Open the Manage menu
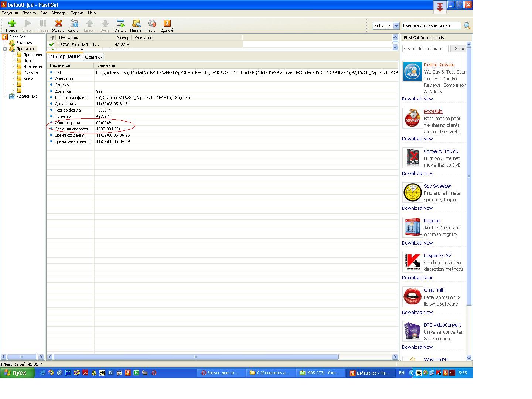 coord(59,13)
